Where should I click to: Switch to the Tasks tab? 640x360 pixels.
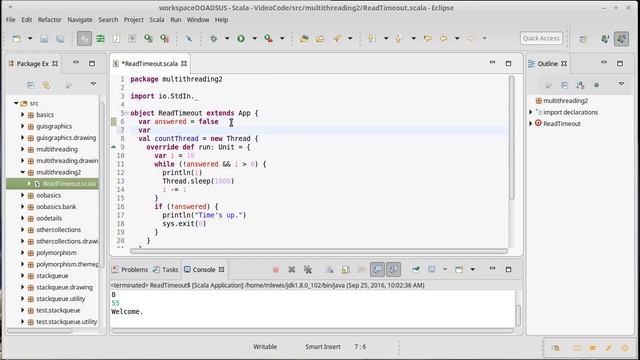(x=166, y=269)
